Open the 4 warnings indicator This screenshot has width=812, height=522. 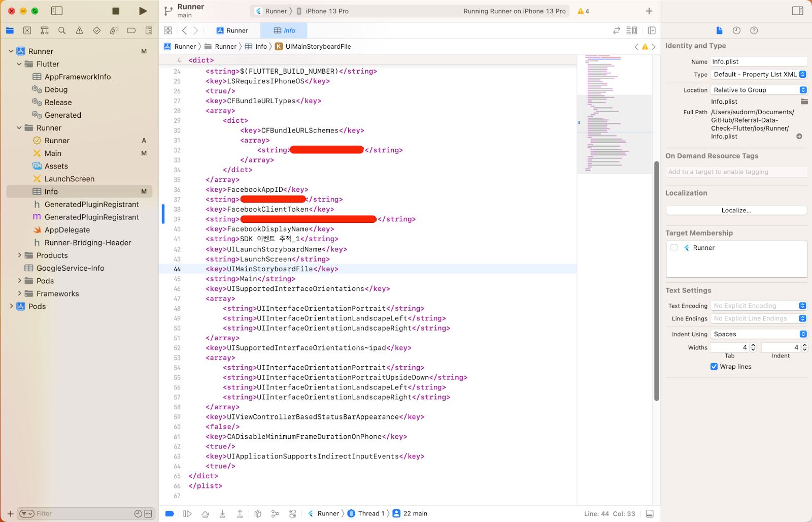pos(584,11)
